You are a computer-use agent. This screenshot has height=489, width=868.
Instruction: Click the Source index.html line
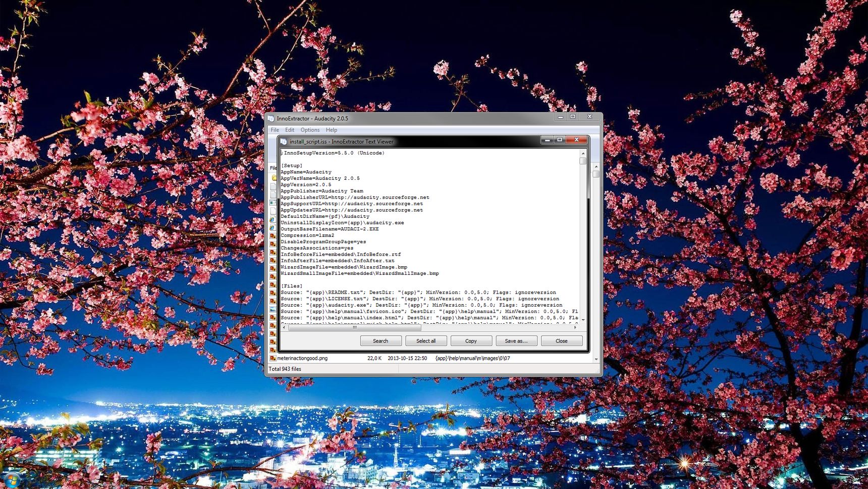pyautogui.click(x=429, y=318)
